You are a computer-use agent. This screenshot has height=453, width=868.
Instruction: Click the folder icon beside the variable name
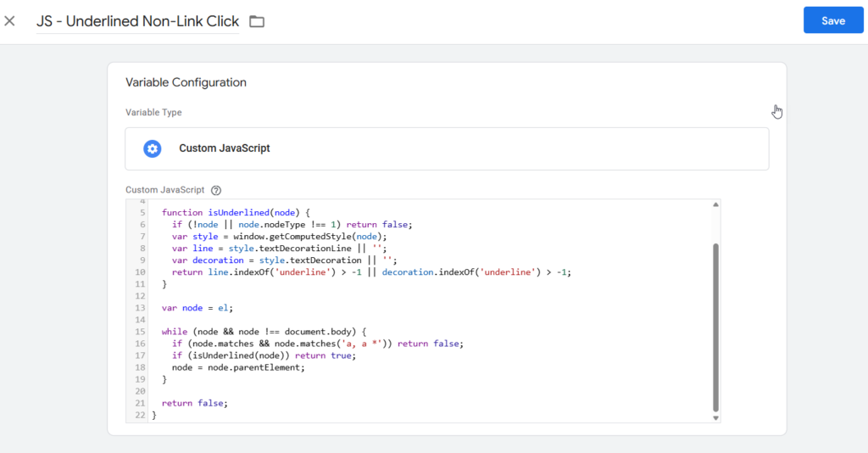coord(257,21)
